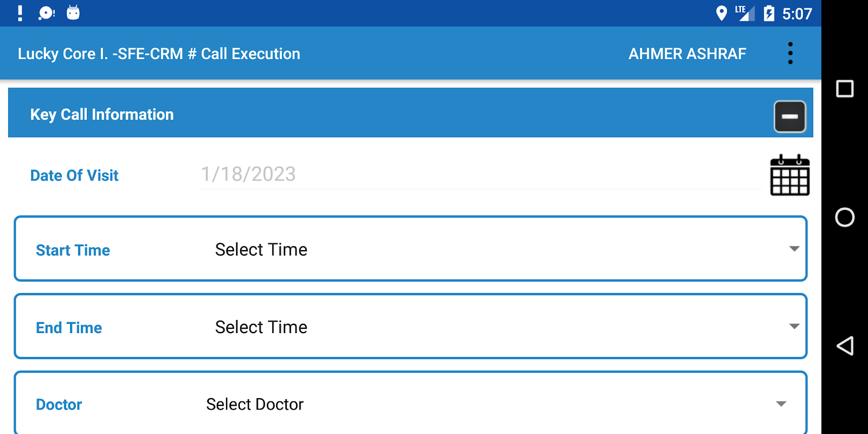Tap the Key Call Information header title
This screenshot has width=868, height=434.
point(102,114)
